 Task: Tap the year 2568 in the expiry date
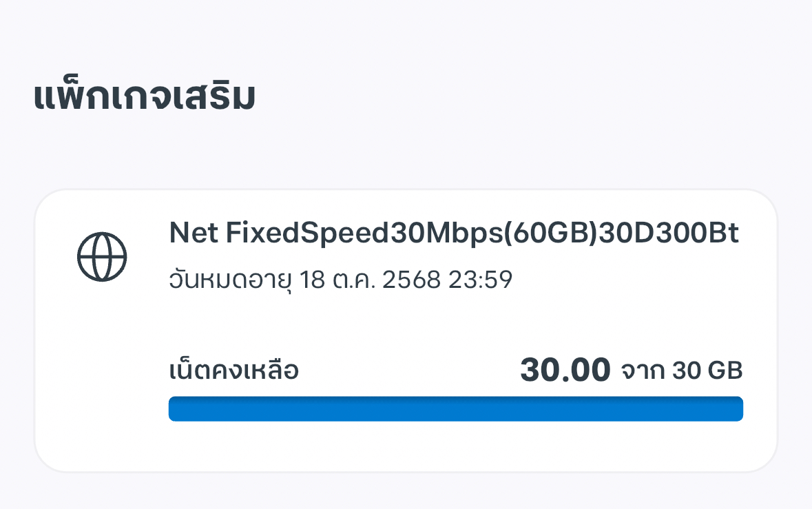click(x=408, y=281)
